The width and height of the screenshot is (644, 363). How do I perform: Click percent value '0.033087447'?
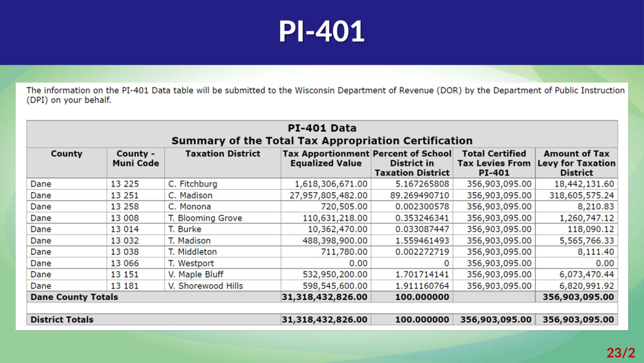pyautogui.click(x=422, y=229)
